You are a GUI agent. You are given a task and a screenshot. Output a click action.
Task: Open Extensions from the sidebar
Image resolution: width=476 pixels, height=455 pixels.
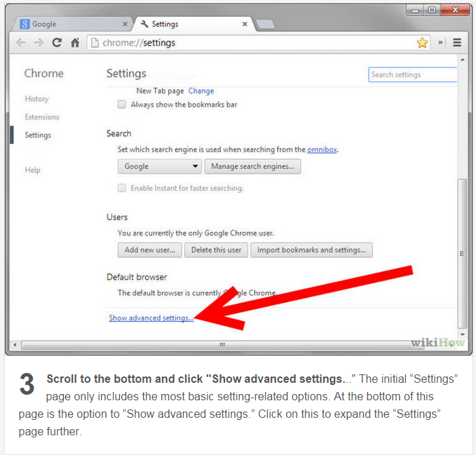42,117
